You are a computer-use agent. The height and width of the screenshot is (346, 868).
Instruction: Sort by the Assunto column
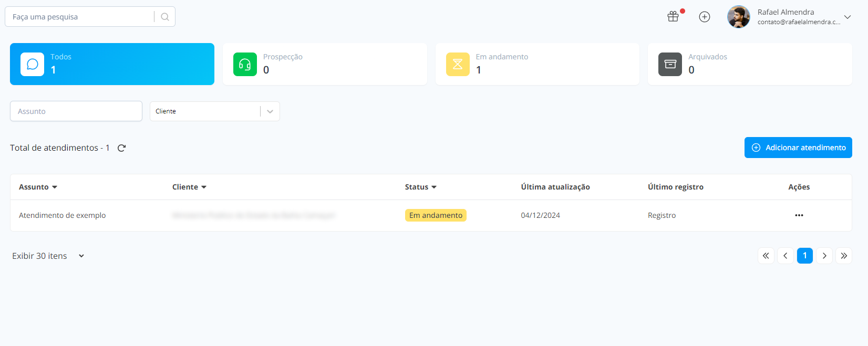pos(38,187)
